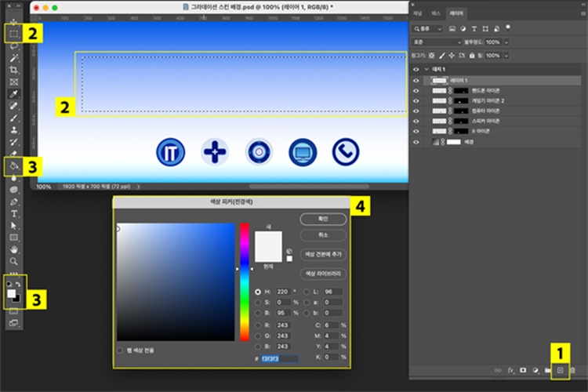Click the lock all icon in Layers panel
This screenshot has height=392, width=588.
474,56
